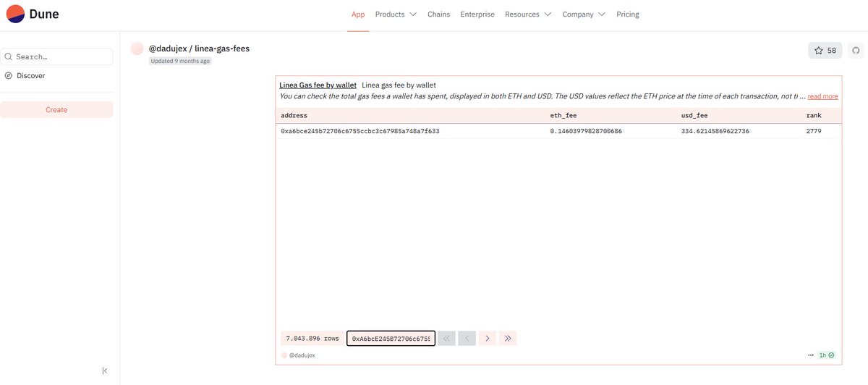This screenshot has height=385, width=868.
Task: Open Linea Gas fee by wallet title link
Action: (318, 85)
